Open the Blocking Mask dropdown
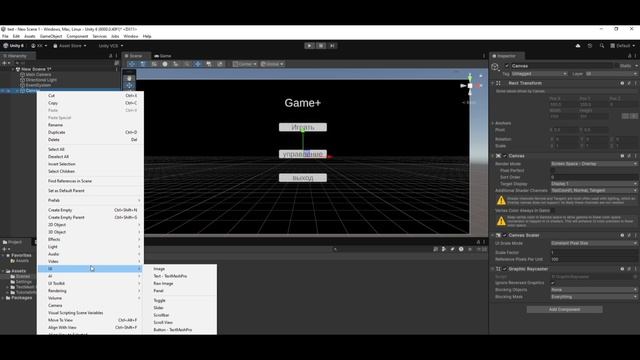This screenshot has height=360, width=640. pyautogui.click(x=594, y=297)
